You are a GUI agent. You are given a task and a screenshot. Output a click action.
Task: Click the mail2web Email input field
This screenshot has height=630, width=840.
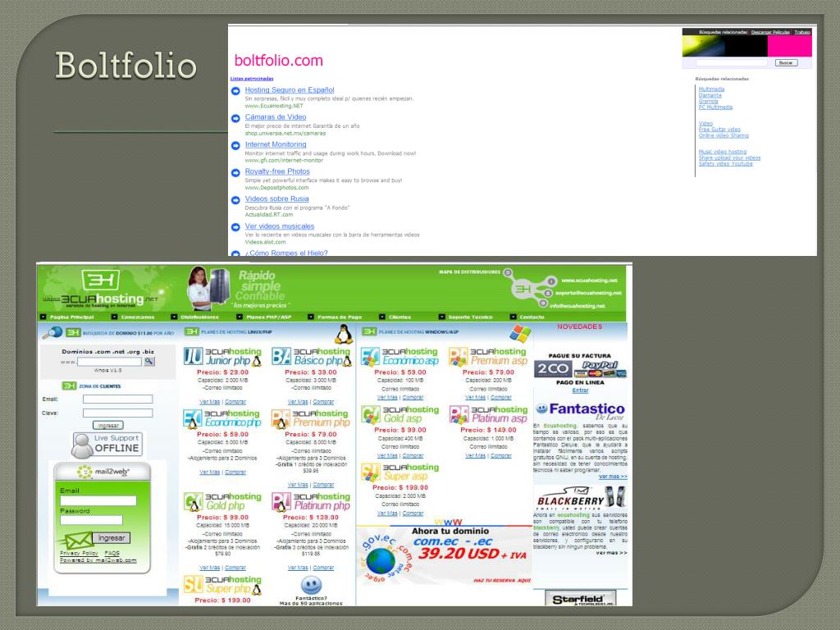point(98,501)
